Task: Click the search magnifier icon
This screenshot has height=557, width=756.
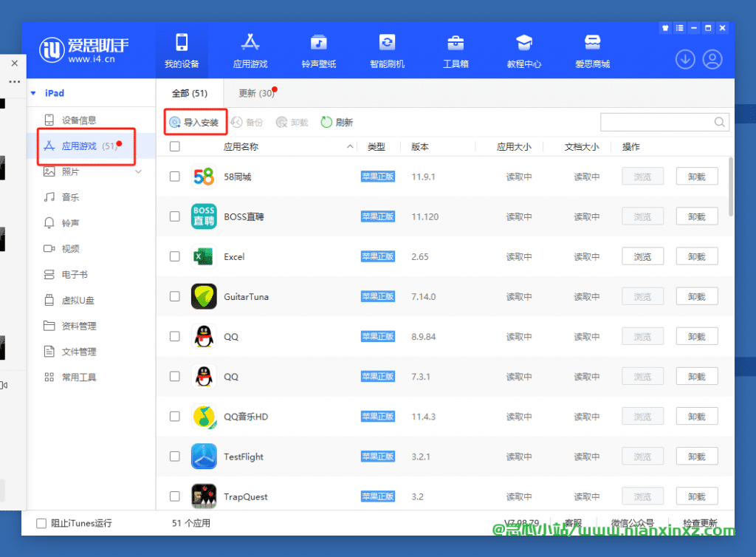Action: 719,122
